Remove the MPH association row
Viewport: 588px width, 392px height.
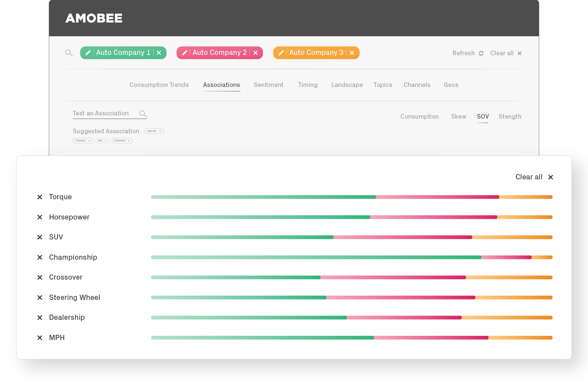[x=40, y=338]
